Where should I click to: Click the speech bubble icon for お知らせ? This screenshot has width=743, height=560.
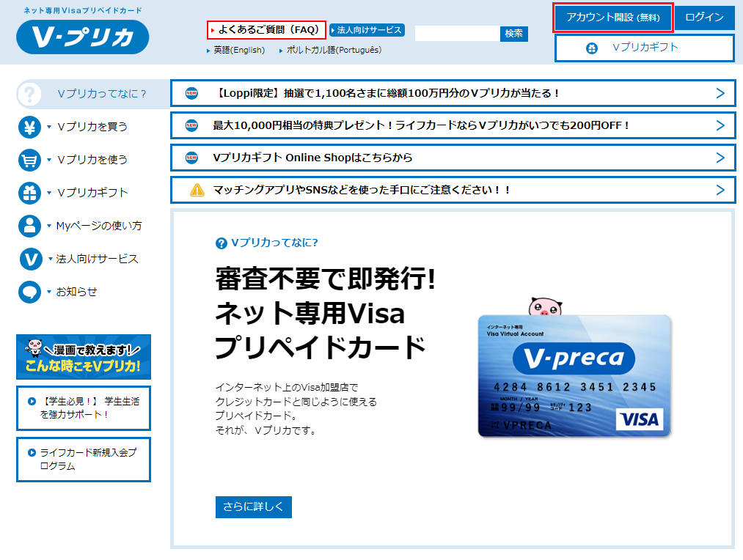[x=29, y=292]
